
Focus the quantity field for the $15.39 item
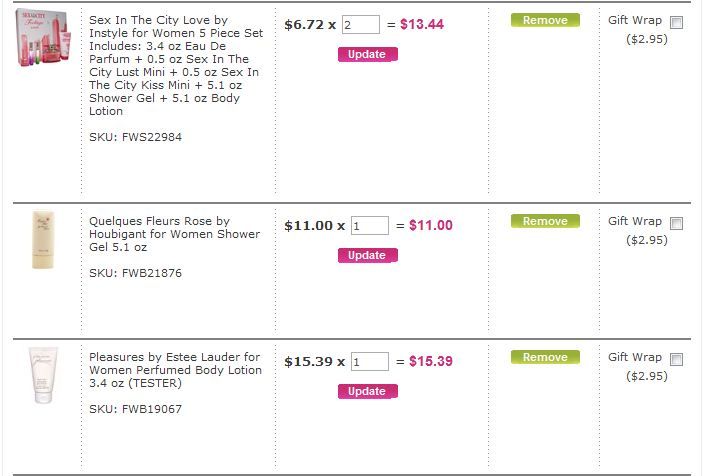tap(370, 361)
